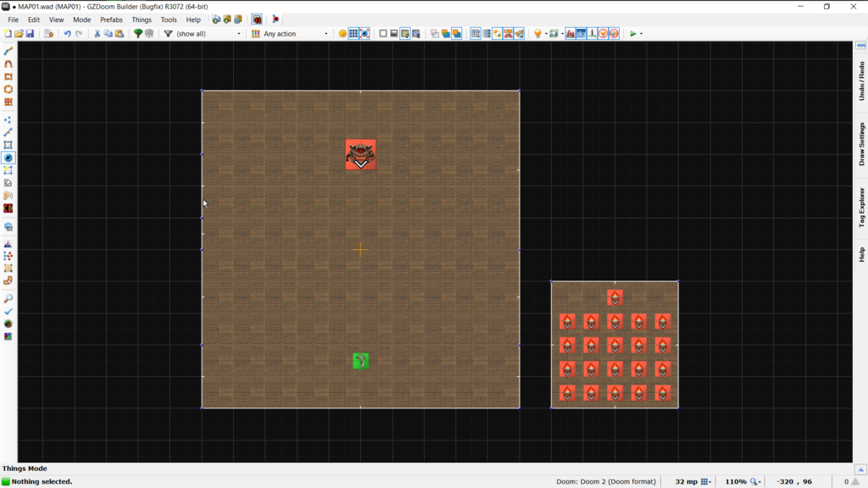Switch to Vertices mode
The width and height of the screenshot is (868, 488).
(8, 119)
